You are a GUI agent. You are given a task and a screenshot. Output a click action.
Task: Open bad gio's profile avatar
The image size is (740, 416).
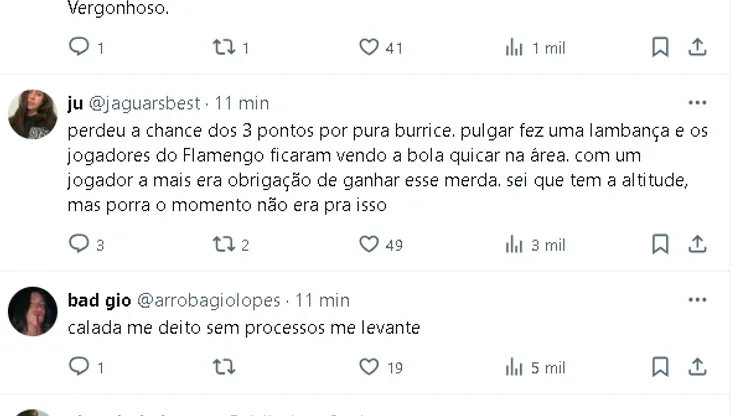[x=33, y=311]
